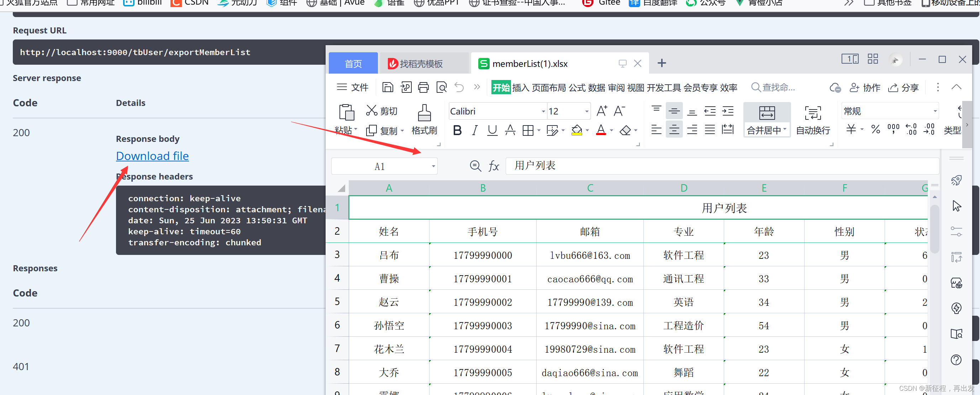Switch to the 首页 tab
This screenshot has height=395, width=980.
[353, 64]
